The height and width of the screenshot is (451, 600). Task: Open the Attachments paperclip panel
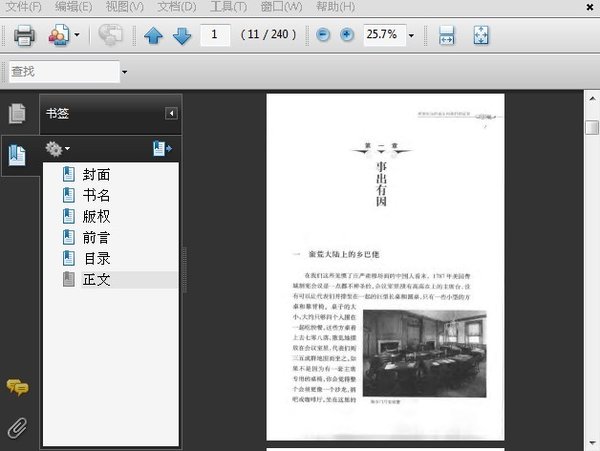[17, 427]
